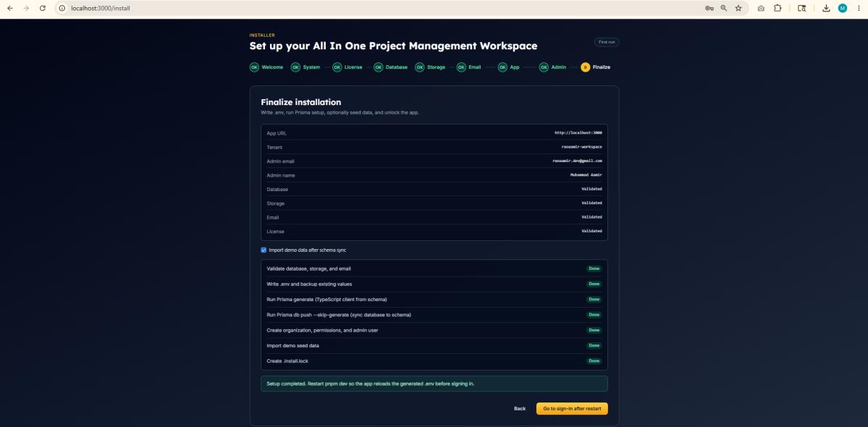Uncheck Import demo data after schema sync

pos(264,250)
